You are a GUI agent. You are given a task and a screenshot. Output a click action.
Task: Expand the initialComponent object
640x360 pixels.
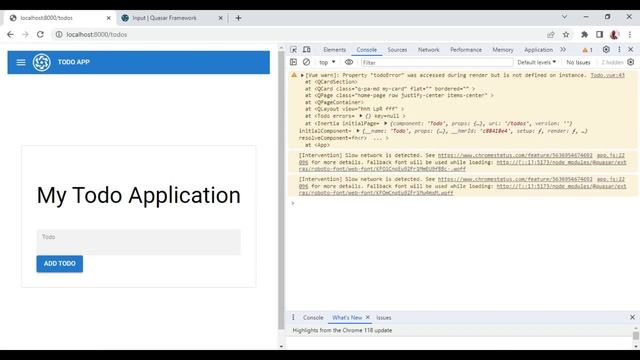[x=358, y=131]
